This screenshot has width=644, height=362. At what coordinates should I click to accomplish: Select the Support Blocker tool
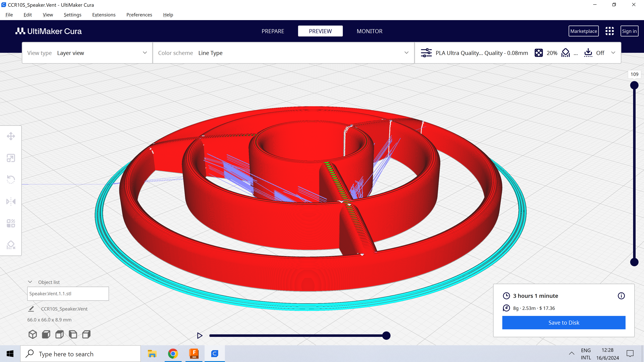pyautogui.click(x=11, y=245)
